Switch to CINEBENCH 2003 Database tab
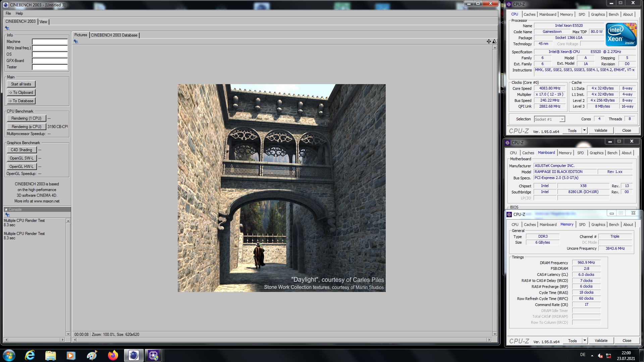The image size is (644, 362). (114, 35)
